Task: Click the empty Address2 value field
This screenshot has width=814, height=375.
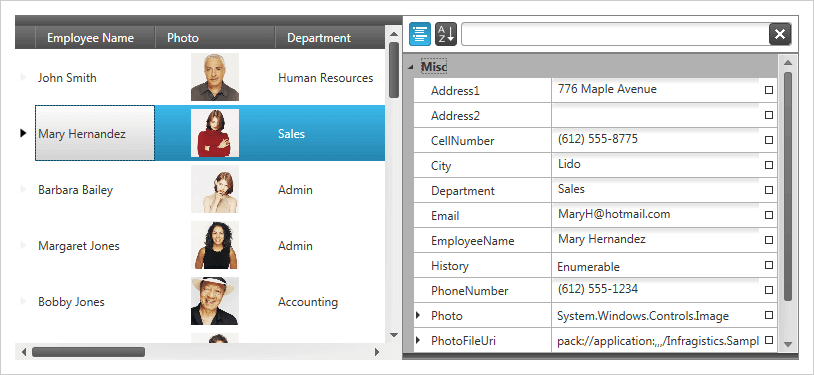Action: [x=656, y=115]
